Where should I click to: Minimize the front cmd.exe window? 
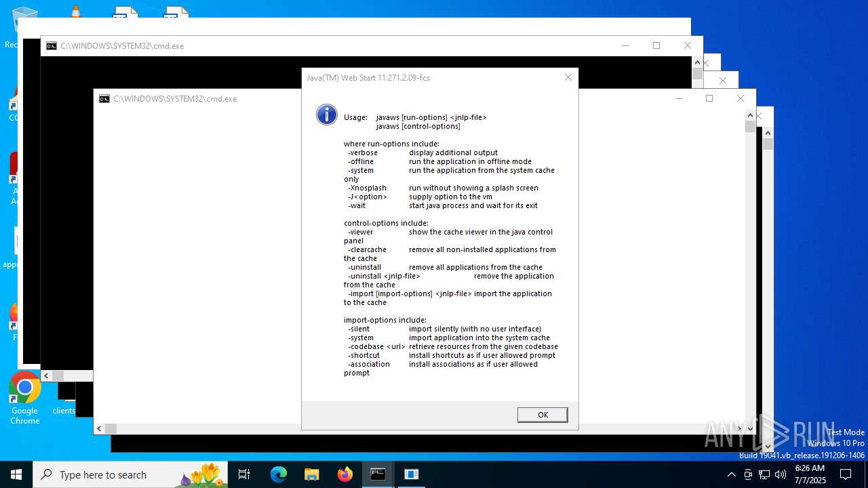678,98
